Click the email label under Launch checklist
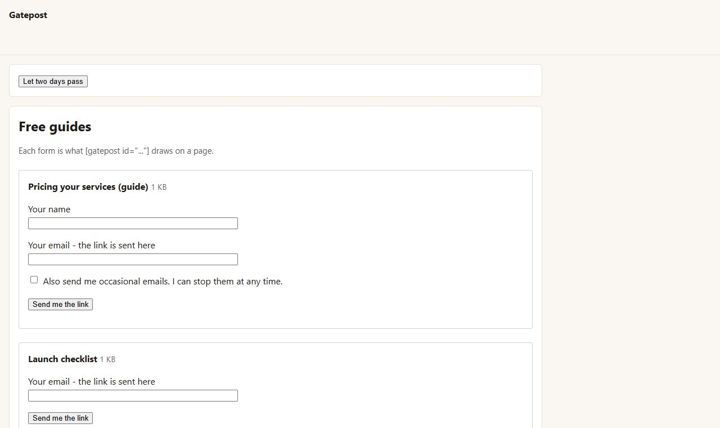Viewport: 720px width, 428px height. pos(91,382)
